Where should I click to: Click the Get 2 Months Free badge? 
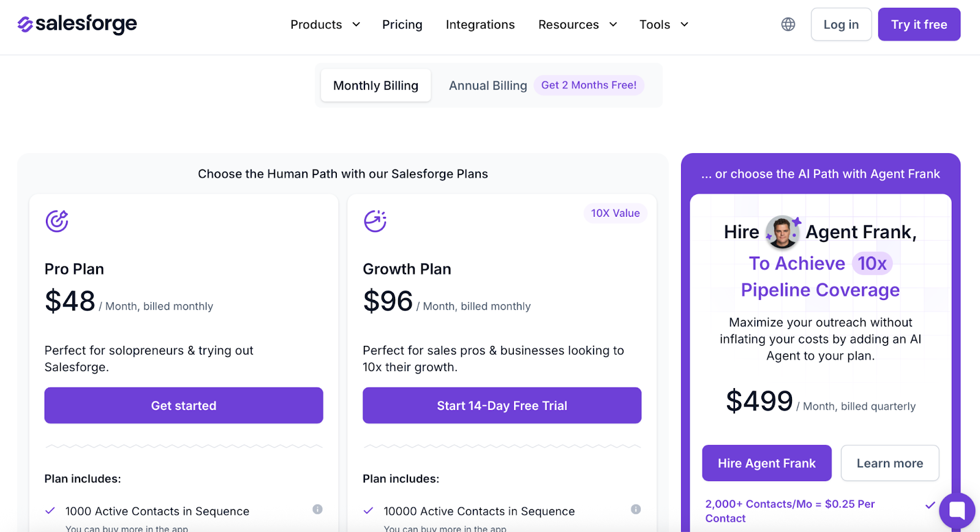coord(589,85)
